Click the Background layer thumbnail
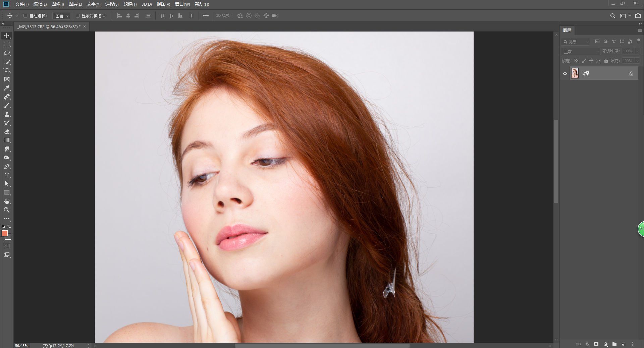This screenshot has width=644, height=348. point(575,73)
